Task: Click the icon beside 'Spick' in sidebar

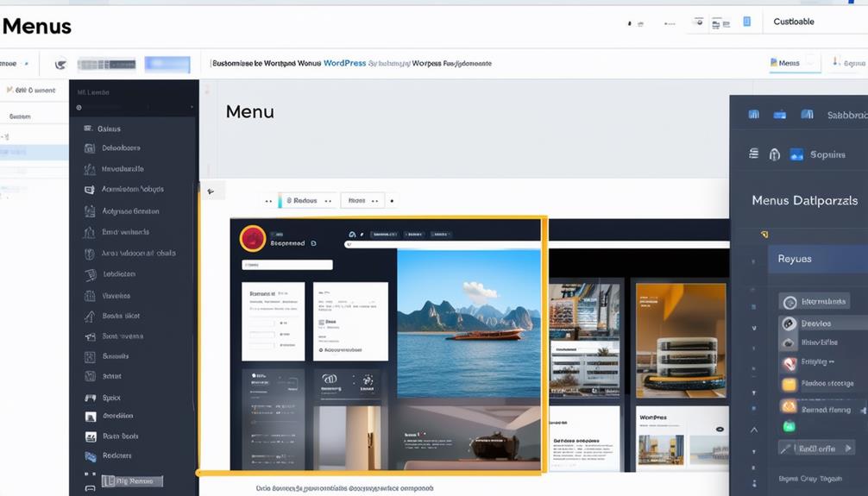Action: coord(91,398)
